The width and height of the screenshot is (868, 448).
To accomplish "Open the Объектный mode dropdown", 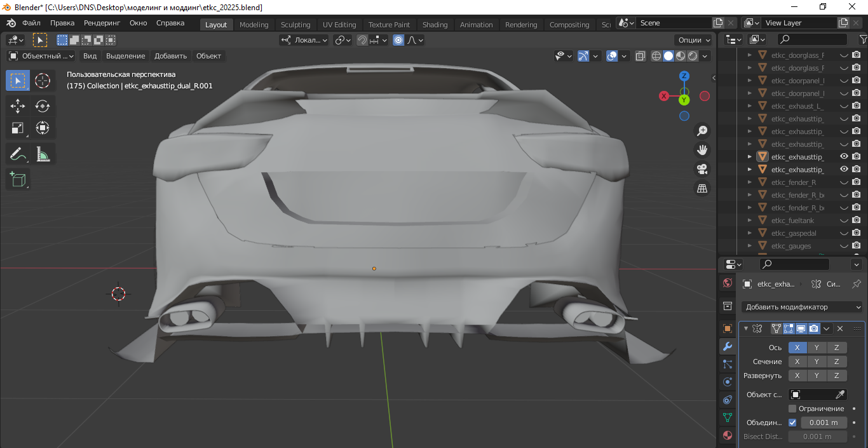I will pyautogui.click(x=41, y=56).
